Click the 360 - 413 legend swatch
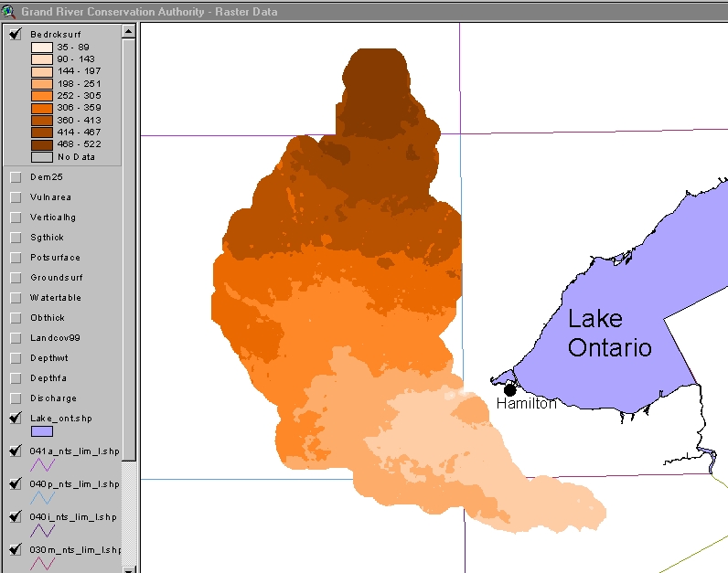The width and height of the screenshot is (728, 573). point(42,120)
